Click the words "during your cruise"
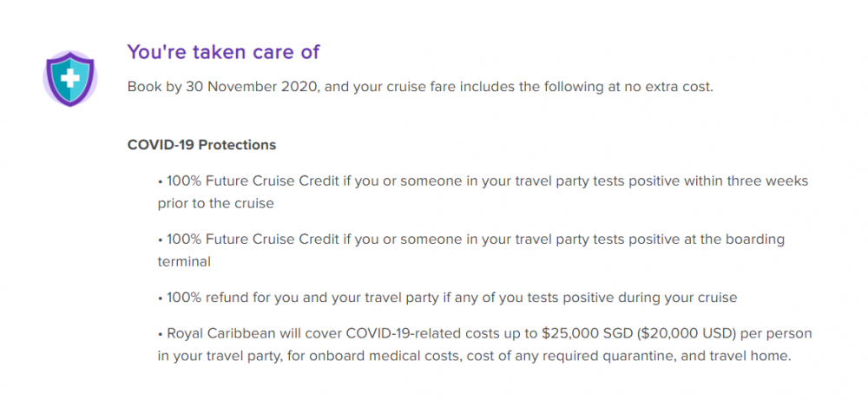868x400 pixels. click(681, 298)
